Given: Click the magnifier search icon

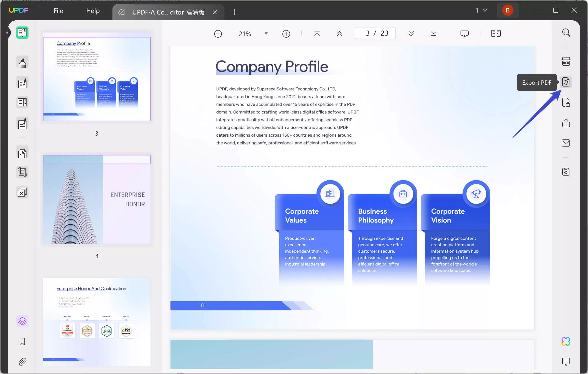Looking at the screenshot, I should coord(566,33).
